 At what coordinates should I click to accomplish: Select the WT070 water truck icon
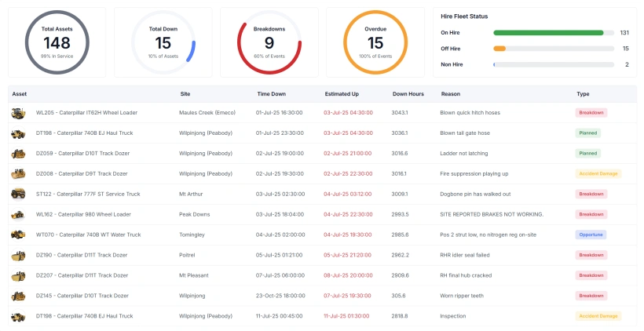pos(17,235)
